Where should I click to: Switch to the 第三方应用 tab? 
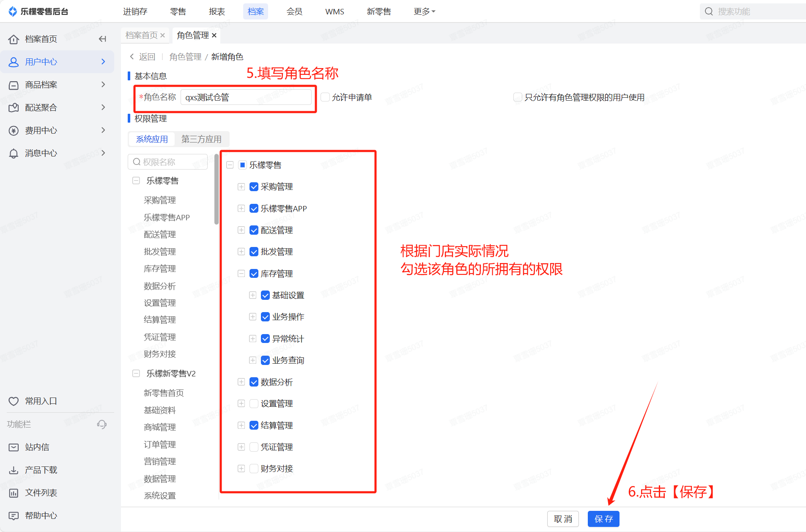pyautogui.click(x=201, y=139)
